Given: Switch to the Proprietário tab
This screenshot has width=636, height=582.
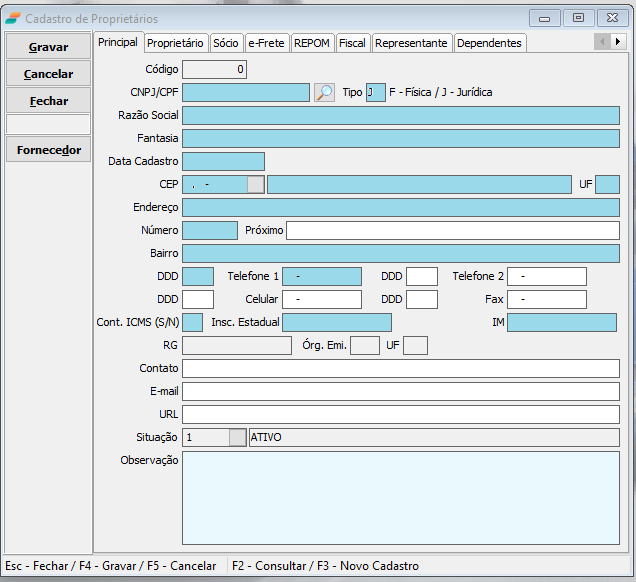Looking at the screenshot, I should (x=176, y=43).
